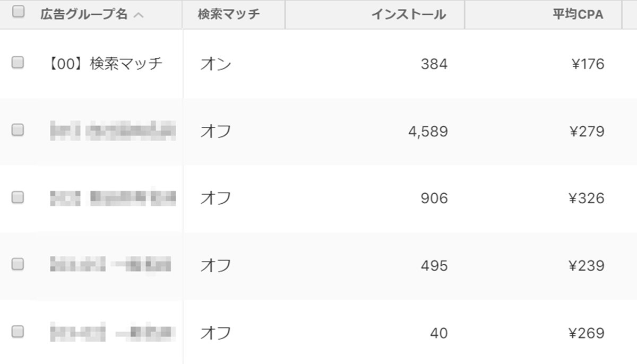
Task: Select checkbox of row with 906 installs
Action: click(x=18, y=197)
